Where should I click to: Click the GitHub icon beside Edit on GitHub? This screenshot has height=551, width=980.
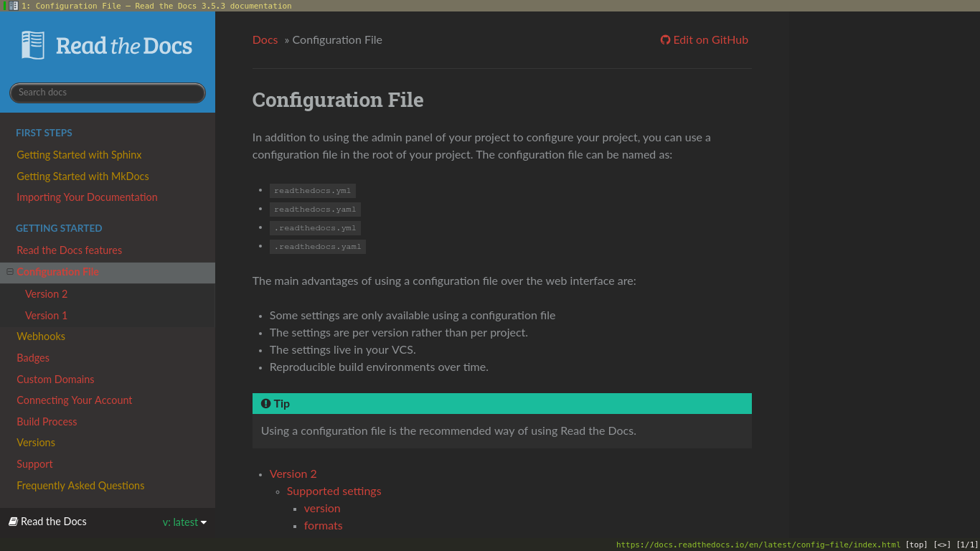pos(665,40)
